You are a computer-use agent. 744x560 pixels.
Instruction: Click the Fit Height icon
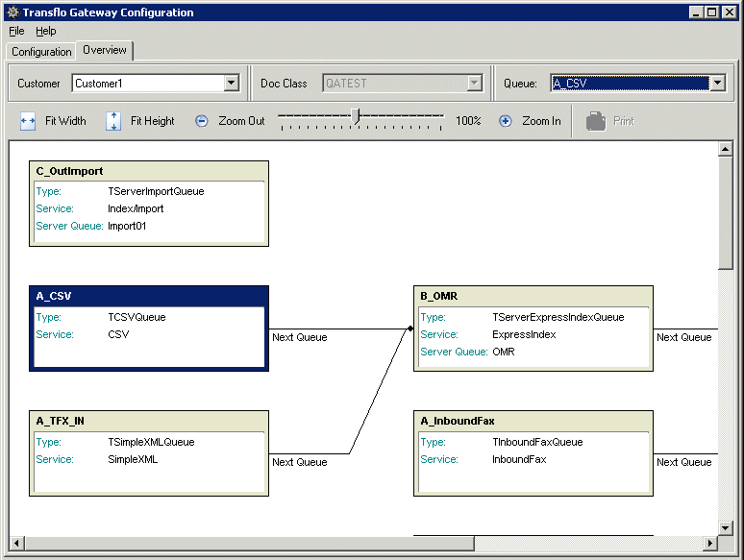tap(113, 121)
